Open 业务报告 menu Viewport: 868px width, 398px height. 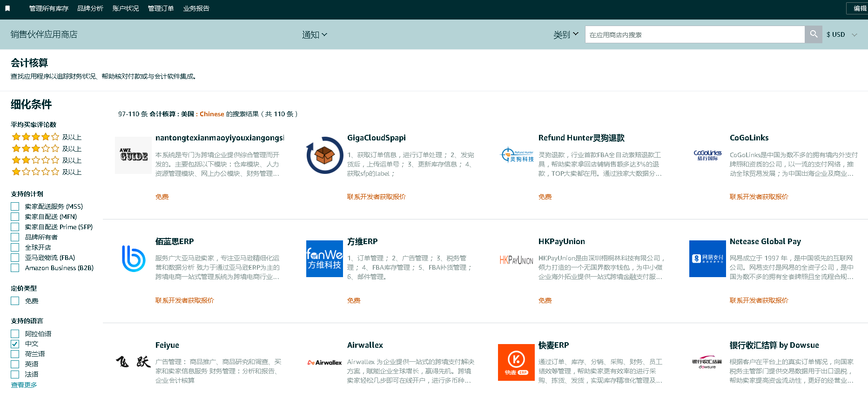click(x=196, y=8)
